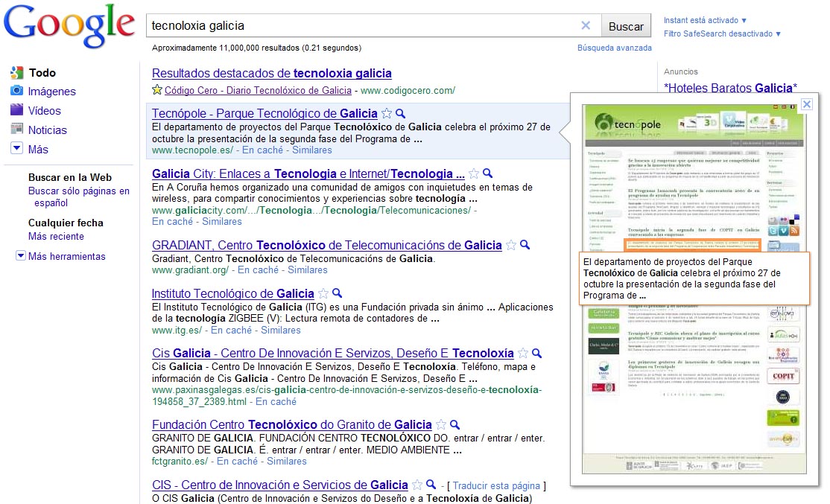Open En caché link for fctgranito.es result

pyautogui.click(x=237, y=461)
